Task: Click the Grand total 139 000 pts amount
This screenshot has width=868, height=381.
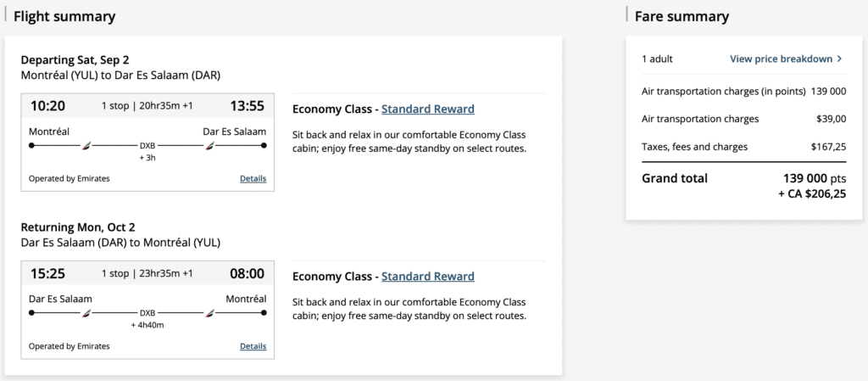Action: [x=814, y=178]
